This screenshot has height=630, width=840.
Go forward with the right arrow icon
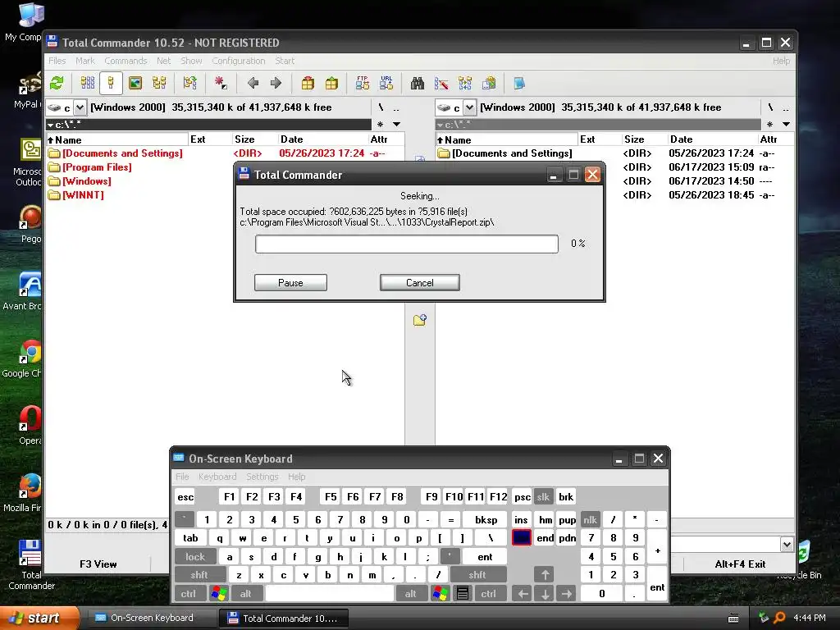(x=276, y=83)
